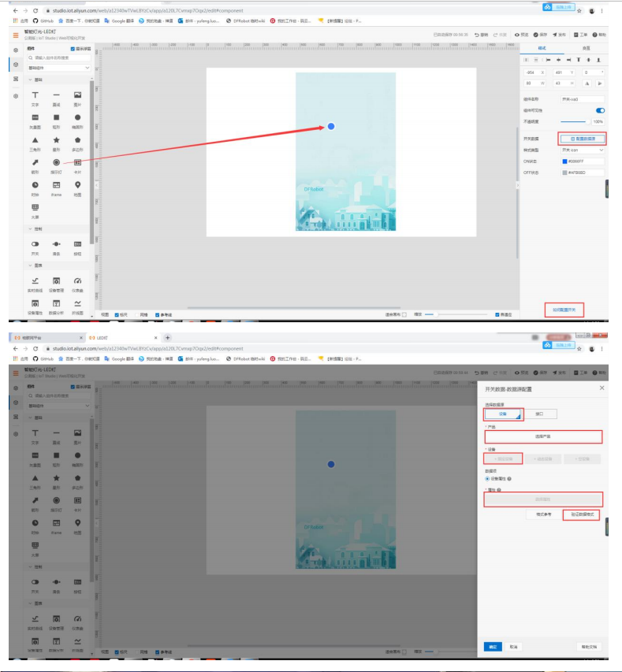
Task: Select the 接口 data source tab in dialog
Action: (x=540, y=414)
